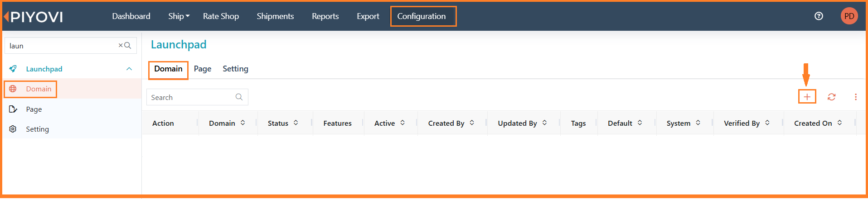Viewport: 868px width, 199px height.
Task: Open the help question mark icon
Action: 819,16
